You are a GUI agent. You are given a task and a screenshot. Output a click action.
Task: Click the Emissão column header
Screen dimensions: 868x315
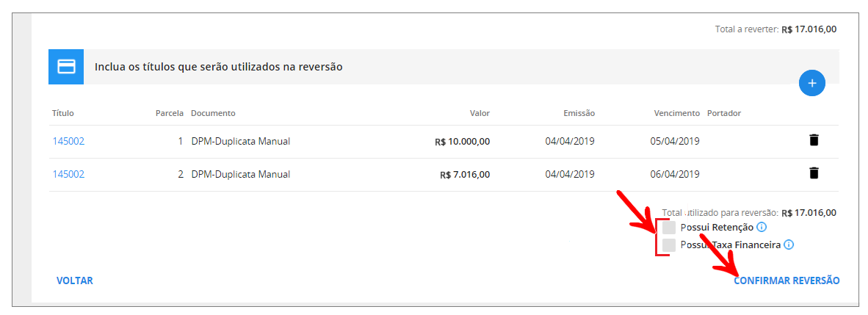(579, 113)
